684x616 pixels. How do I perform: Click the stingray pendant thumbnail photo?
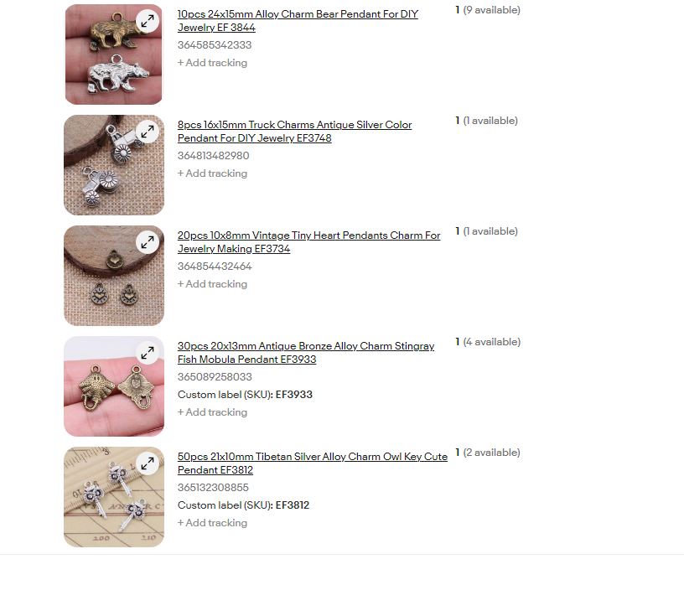[x=114, y=386]
